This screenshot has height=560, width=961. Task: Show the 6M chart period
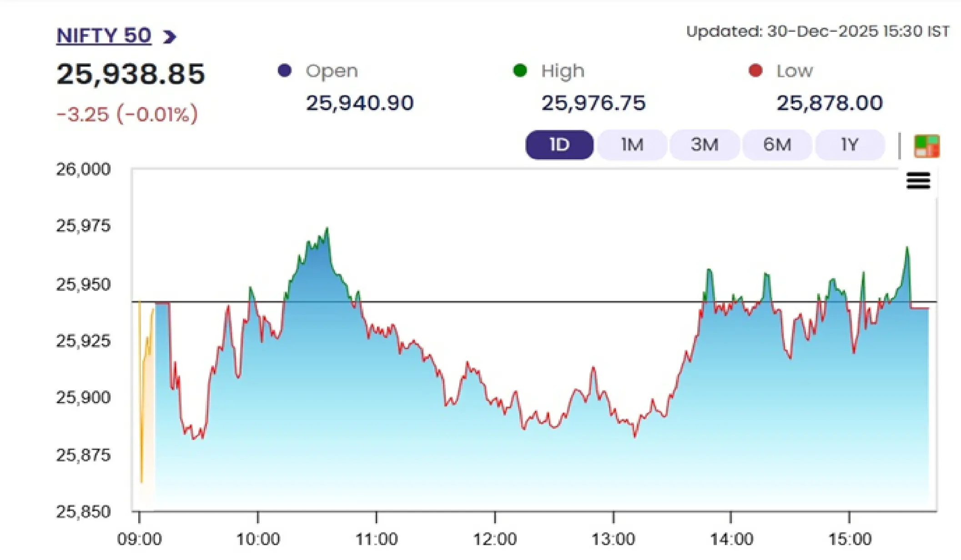click(x=777, y=145)
